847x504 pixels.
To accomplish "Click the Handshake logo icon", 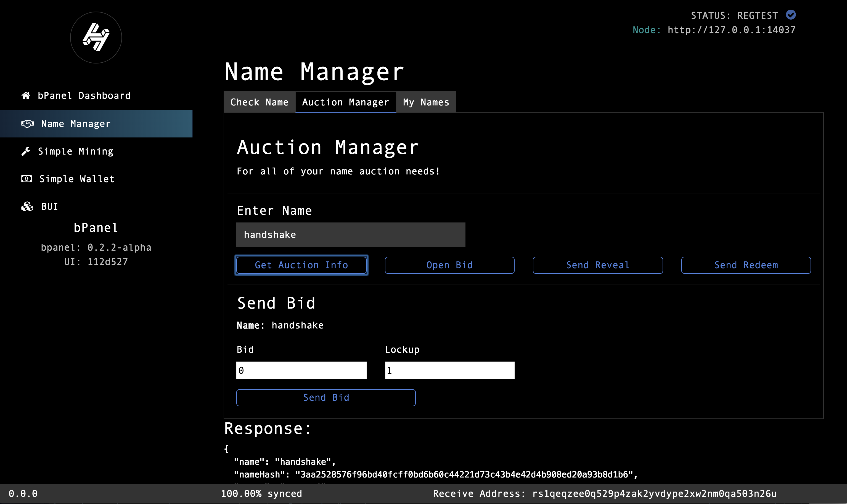I will click(96, 37).
